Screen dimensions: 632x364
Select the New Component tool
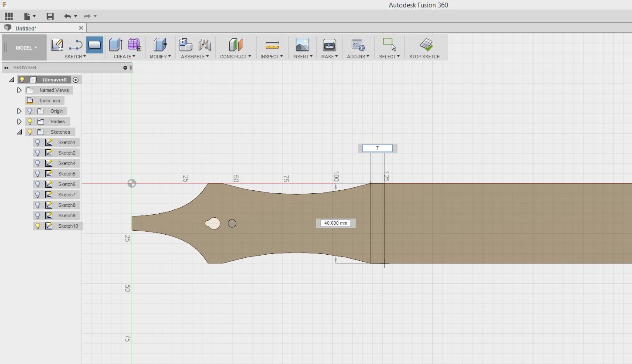186,45
